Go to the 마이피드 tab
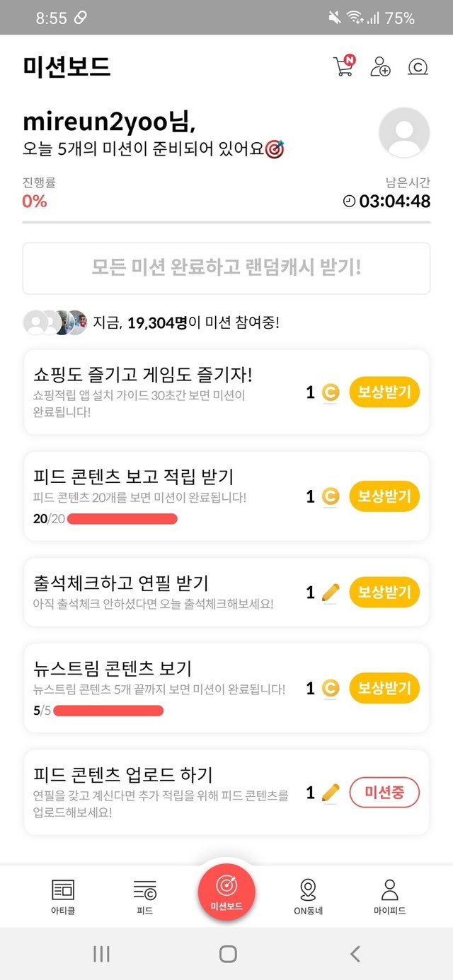Screen dimensions: 453x980 [389, 897]
